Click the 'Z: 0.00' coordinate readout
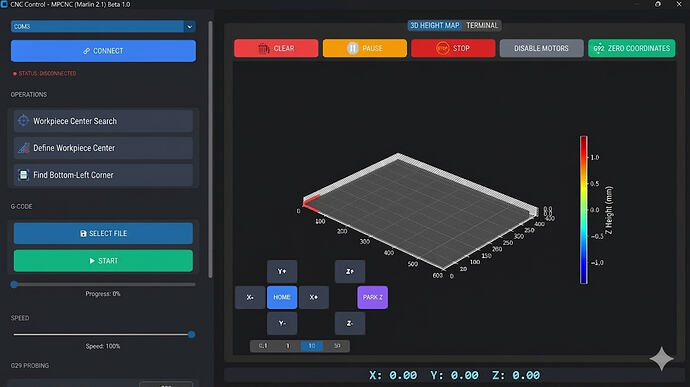Image resolution: width=690 pixels, height=387 pixels. click(x=516, y=376)
